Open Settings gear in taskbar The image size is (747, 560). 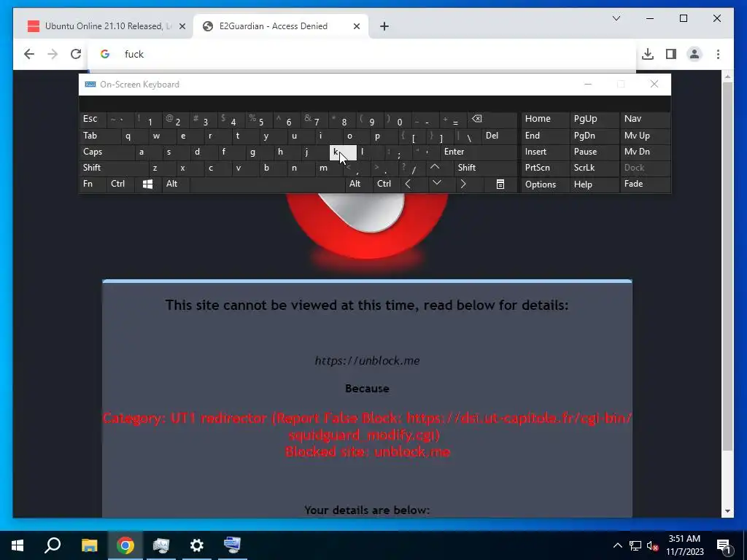coord(196,545)
